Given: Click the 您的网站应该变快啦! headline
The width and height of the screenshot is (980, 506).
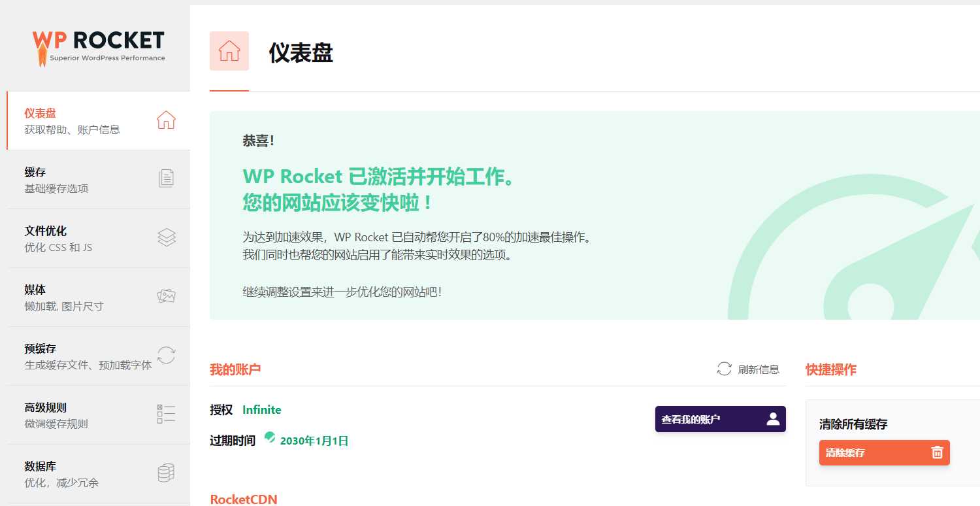Looking at the screenshot, I should coord(338,203).
